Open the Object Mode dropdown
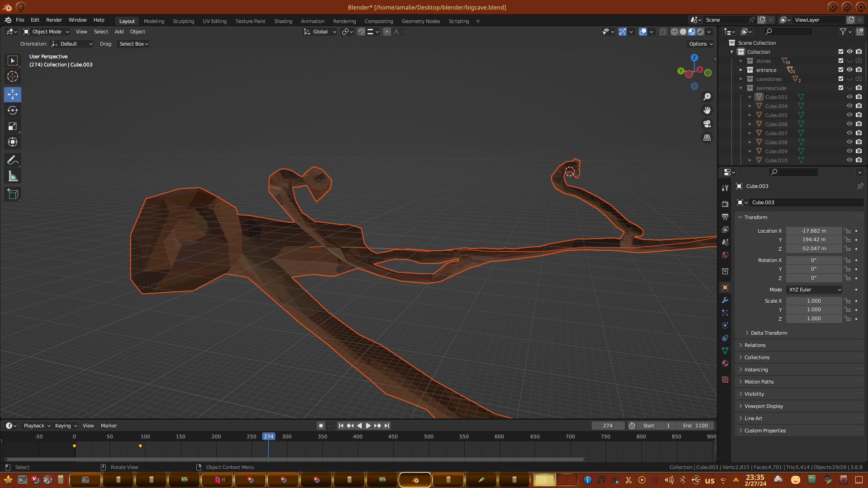Screen dimensions: 868x488 [x=46, y=32]
